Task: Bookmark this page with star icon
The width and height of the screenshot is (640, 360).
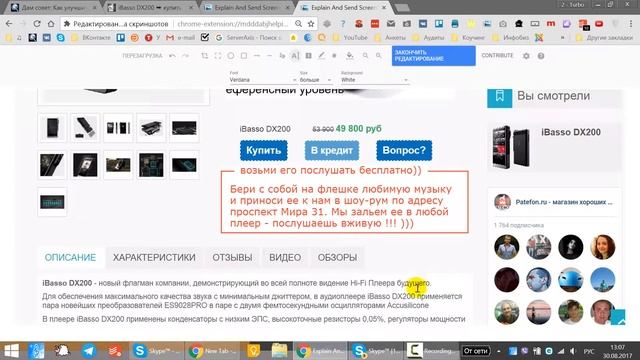Action: (x=311, y=24)
